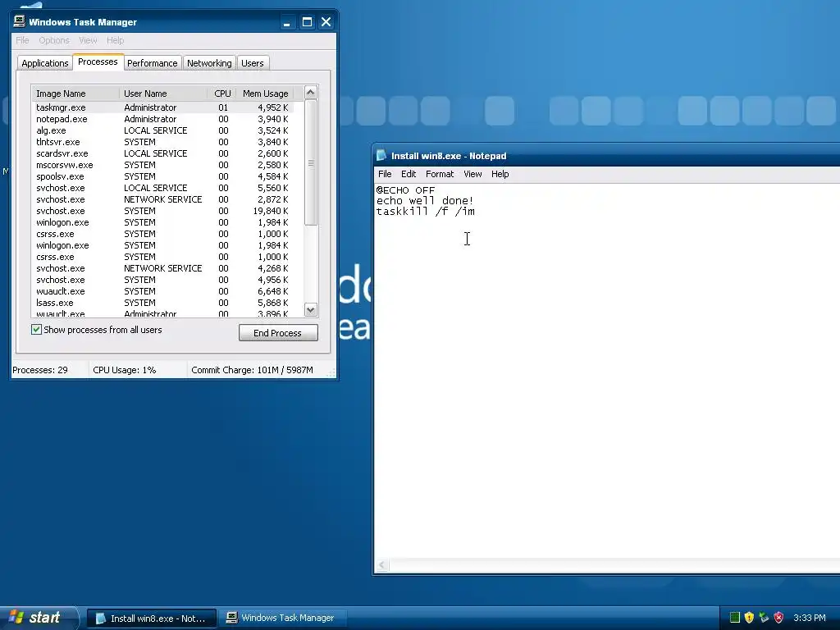The width and height of the screenshot is (840, 630).
Task: Click the taskkill /f /im line in Notepad
Action: [426, 211]
